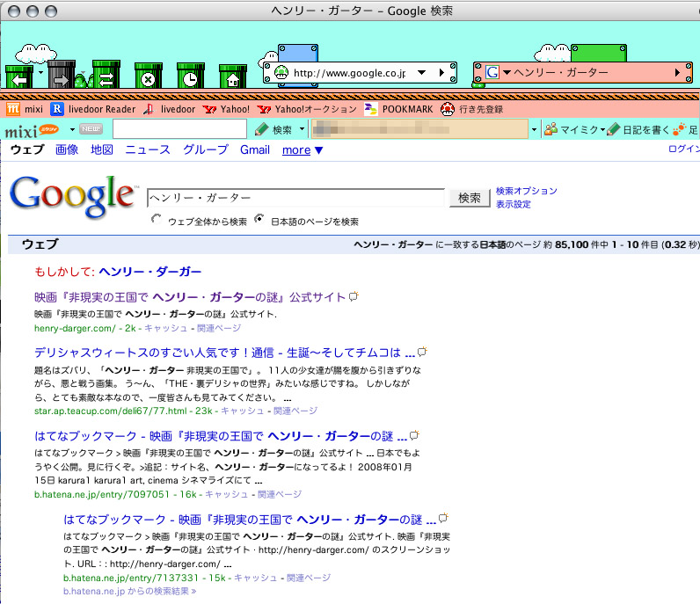Select the ウェブ tab on Google
The image size is (700, 604).
click(x=27, y=149)
